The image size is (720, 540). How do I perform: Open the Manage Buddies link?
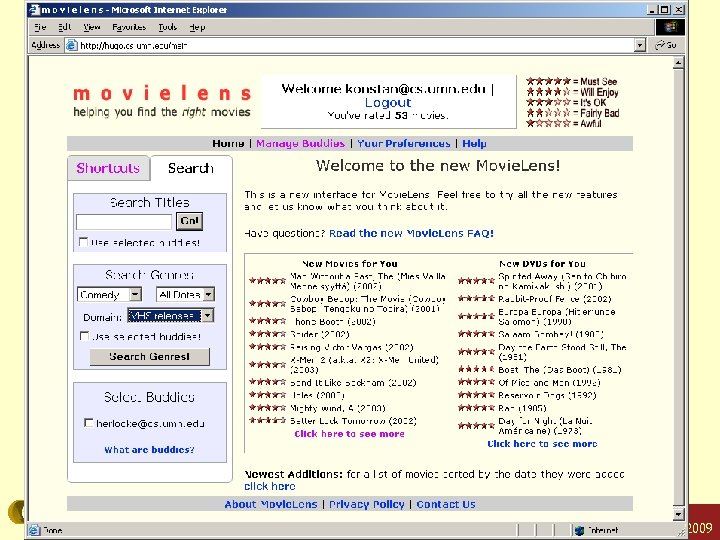[x=300, y=143]
